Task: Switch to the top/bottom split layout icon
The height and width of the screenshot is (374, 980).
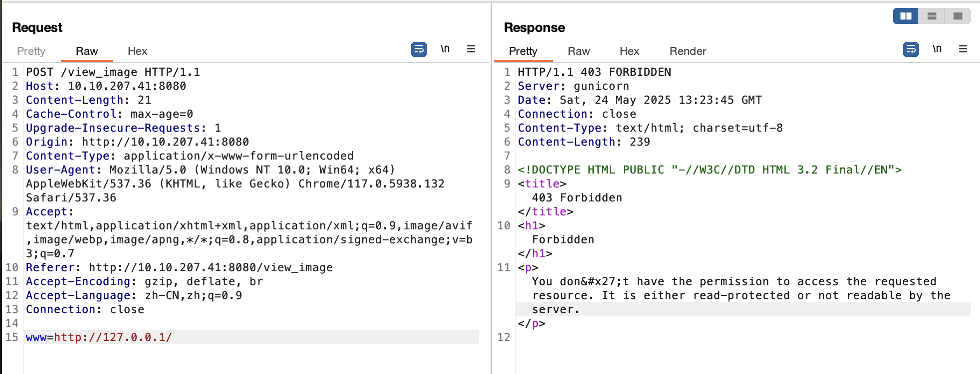Action: coord(932,16)
